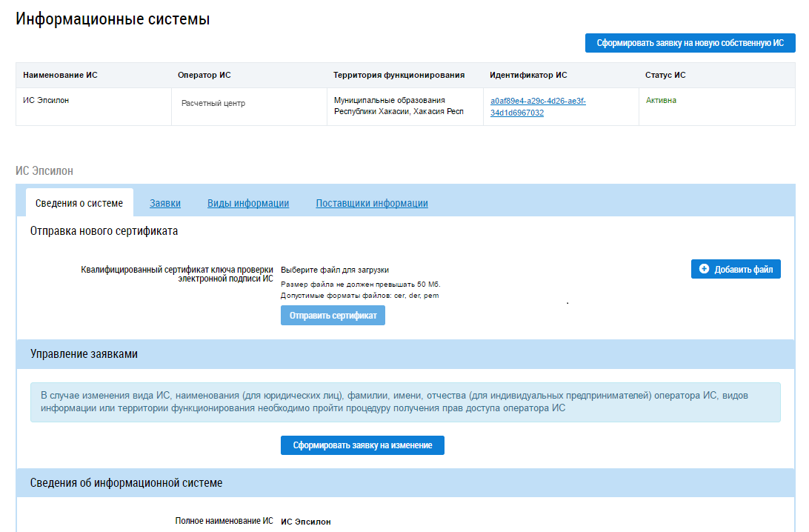Select Сведения о системе tab
This screenshot has height=532, width=809.
(79, 203)
